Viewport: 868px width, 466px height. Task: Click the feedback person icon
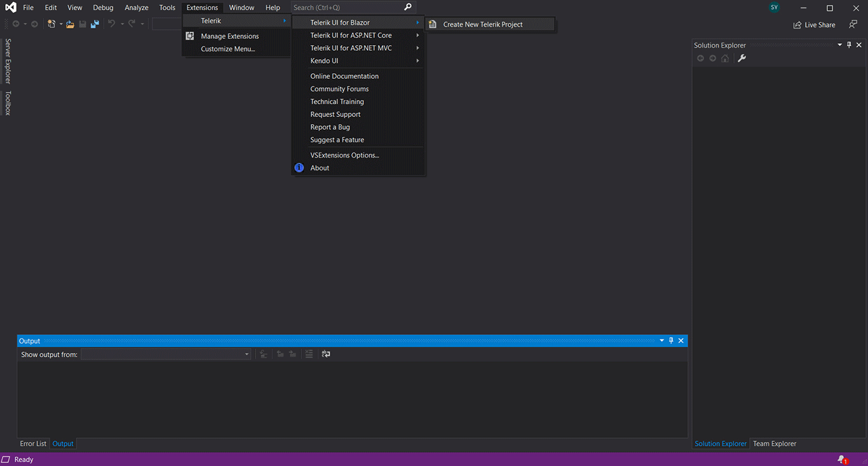click(853, 25)
